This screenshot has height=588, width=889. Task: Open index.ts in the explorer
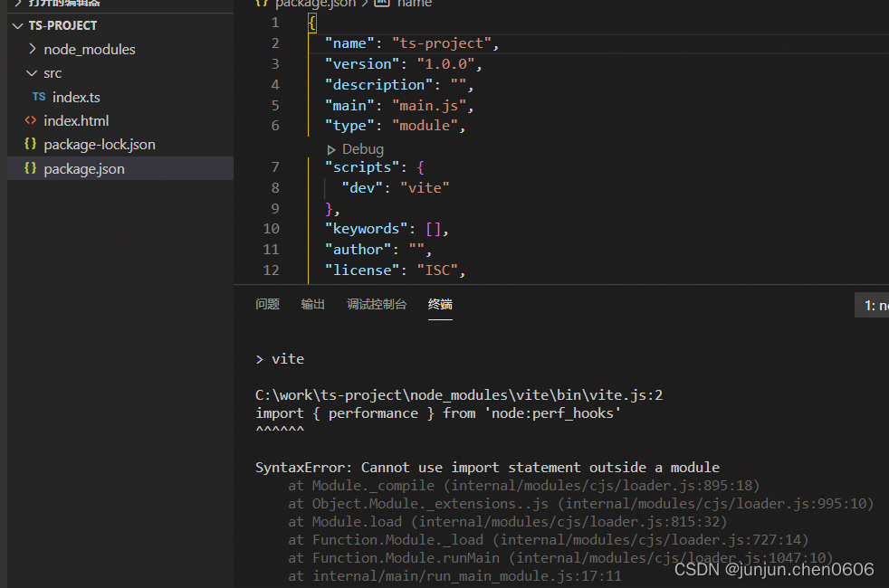(x=76, y=98)
